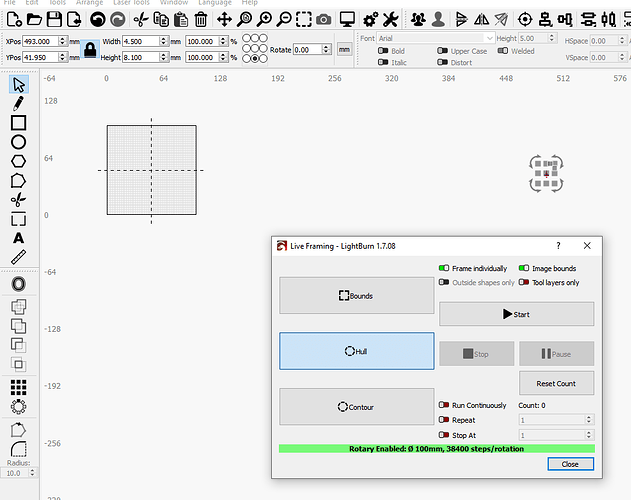Viewport: 631px width, 500px height.
Task: Click the Rotate value field
Action: (x=307, y=50)
